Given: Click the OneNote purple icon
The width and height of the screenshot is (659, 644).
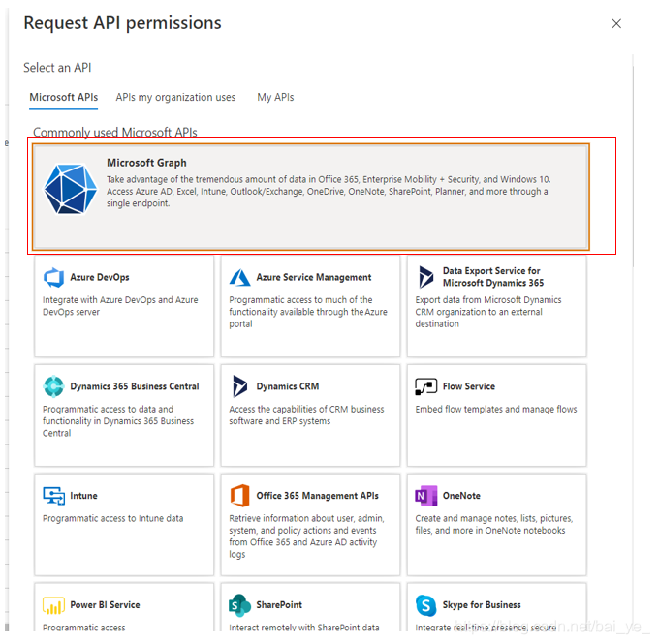Looking at the screenshot, I should pyautogui.click(x=426, y=496).
